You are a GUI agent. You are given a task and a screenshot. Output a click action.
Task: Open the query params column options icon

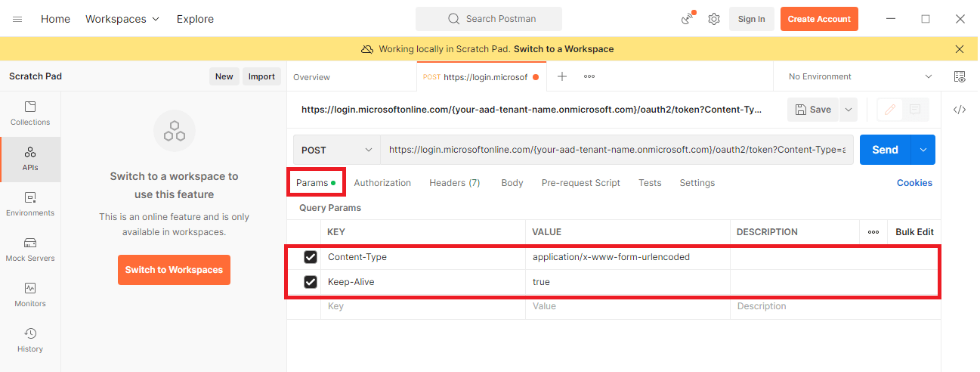pyautogui.click(x=873, y=232)
